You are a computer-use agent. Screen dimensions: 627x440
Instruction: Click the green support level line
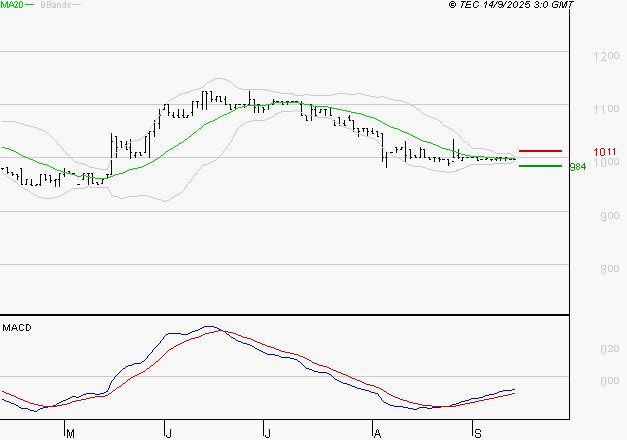click(540, 166)
